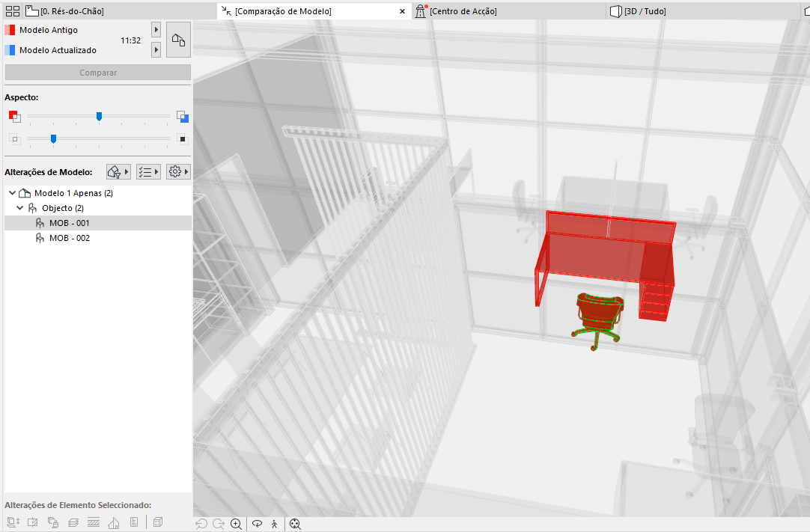The image size is (810, 532).
Task: Click the building home-story change icon
Action: click(114, 522)
